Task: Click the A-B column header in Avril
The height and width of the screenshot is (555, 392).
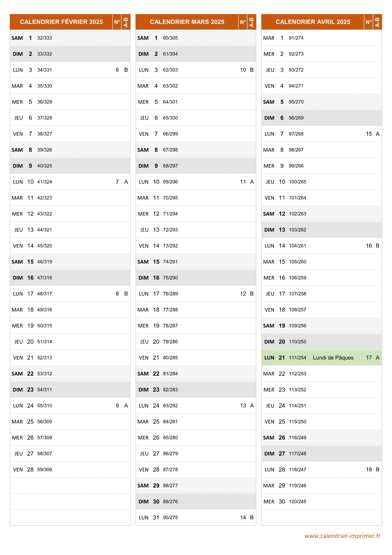Action: pyautogui.click(x=377, y=22)
